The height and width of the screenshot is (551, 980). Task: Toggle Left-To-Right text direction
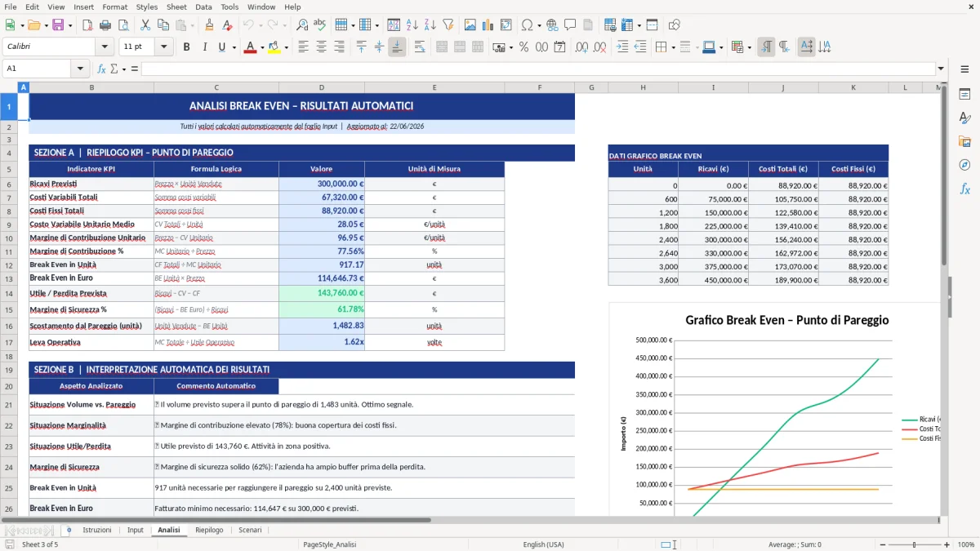pos(766,47)
